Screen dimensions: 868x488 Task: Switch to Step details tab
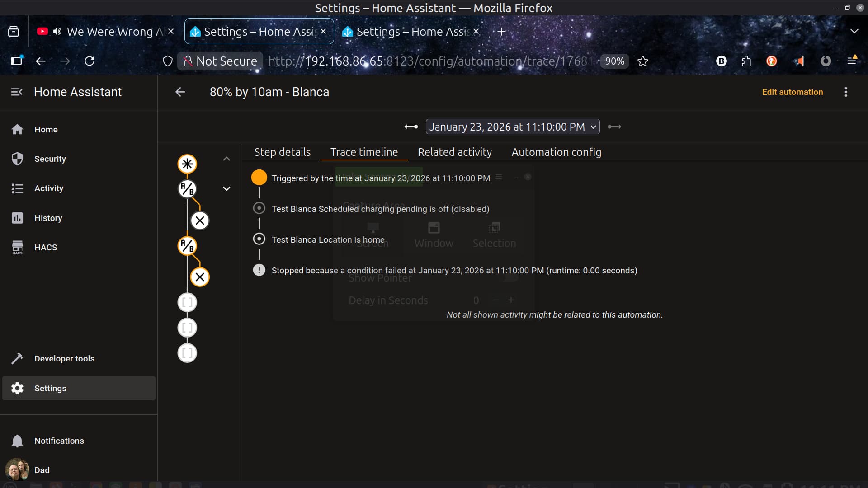coord(282,152)
